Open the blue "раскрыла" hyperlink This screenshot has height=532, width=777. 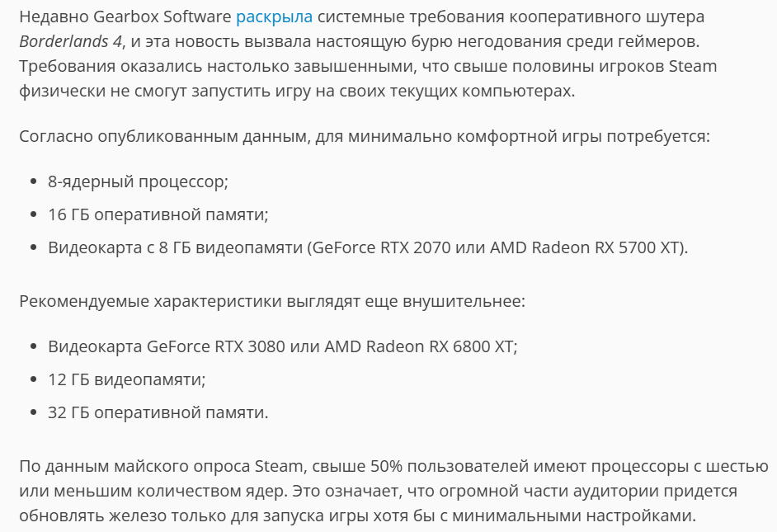(x=274, y=16)
